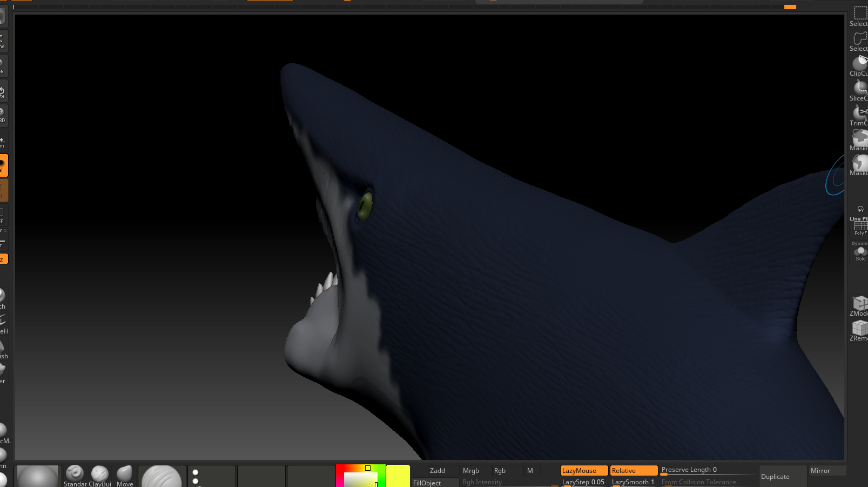Select the ZModeler brush
This screenshot has width=868, height=487.
(859, 306)
